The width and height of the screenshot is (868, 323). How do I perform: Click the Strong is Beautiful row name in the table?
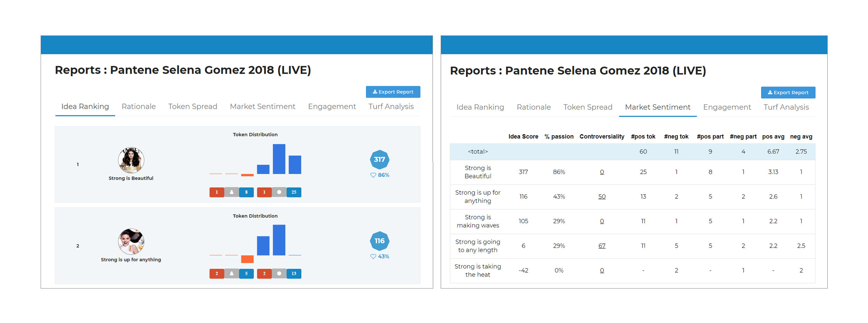point(478,172)
